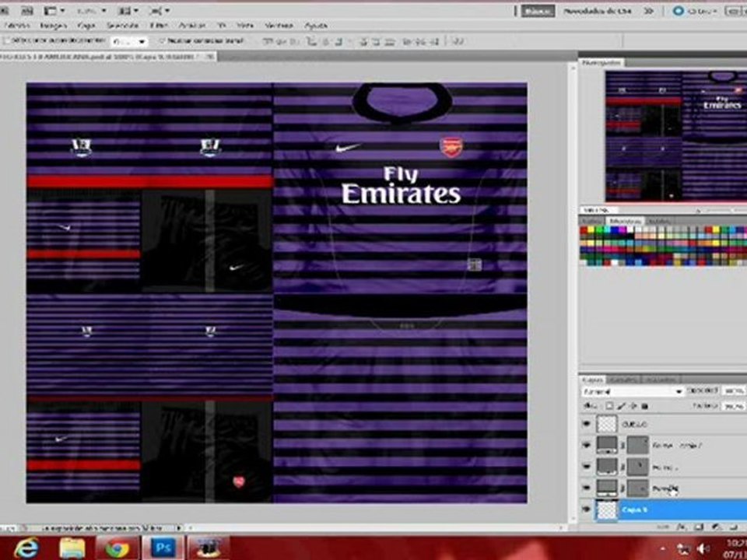Switch to the Trazados tab
The width and height of the screenshot is (747, 560).
pos(661,380)
